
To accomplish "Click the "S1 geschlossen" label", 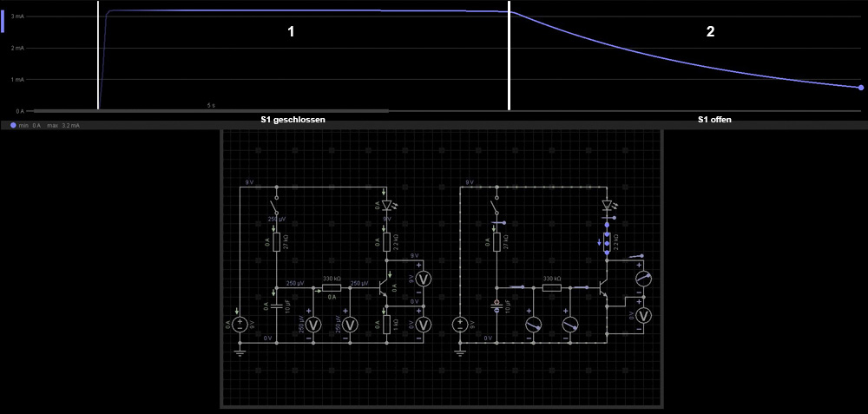I will click(293, 120).
